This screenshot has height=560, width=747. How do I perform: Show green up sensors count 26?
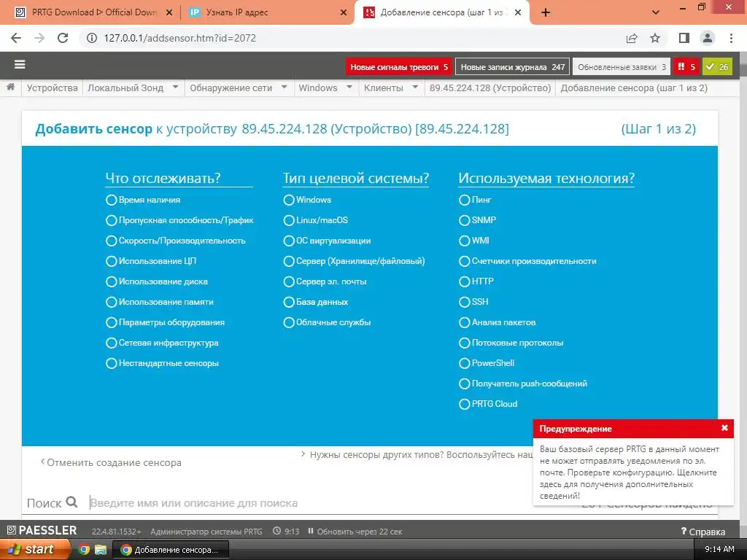(x=717, y=67)
